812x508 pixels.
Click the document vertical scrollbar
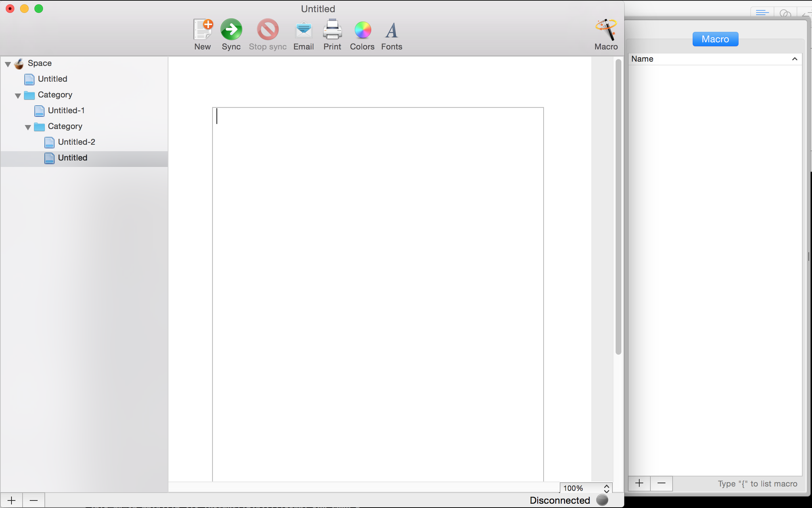click(x=618, y=206)
